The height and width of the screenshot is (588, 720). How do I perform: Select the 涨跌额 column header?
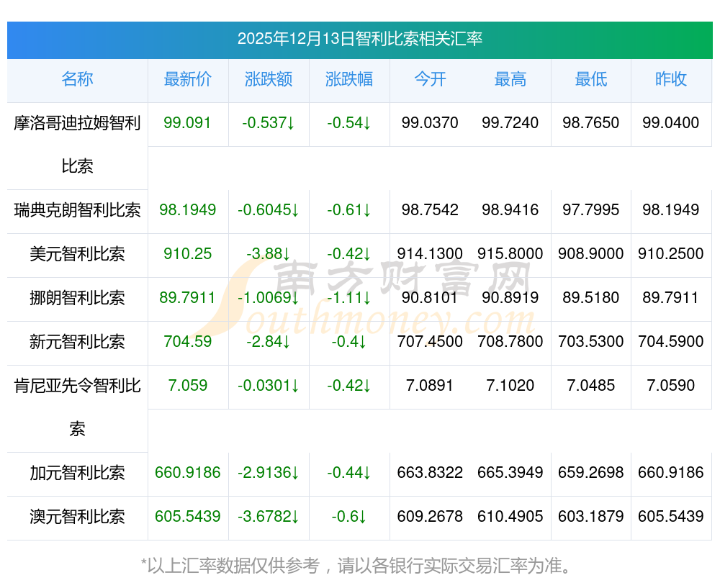pyautogui.click(x=269, y=79)
